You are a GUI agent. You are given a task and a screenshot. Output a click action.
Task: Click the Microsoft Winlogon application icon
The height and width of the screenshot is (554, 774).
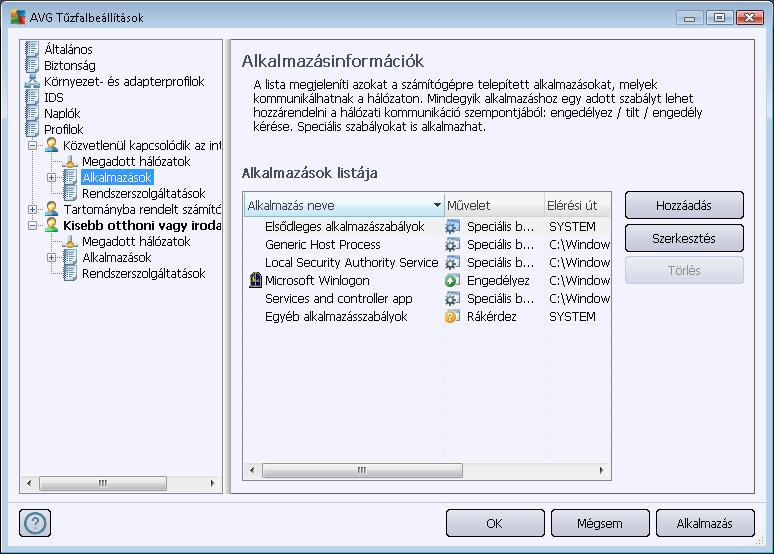[x=255, y=280]
